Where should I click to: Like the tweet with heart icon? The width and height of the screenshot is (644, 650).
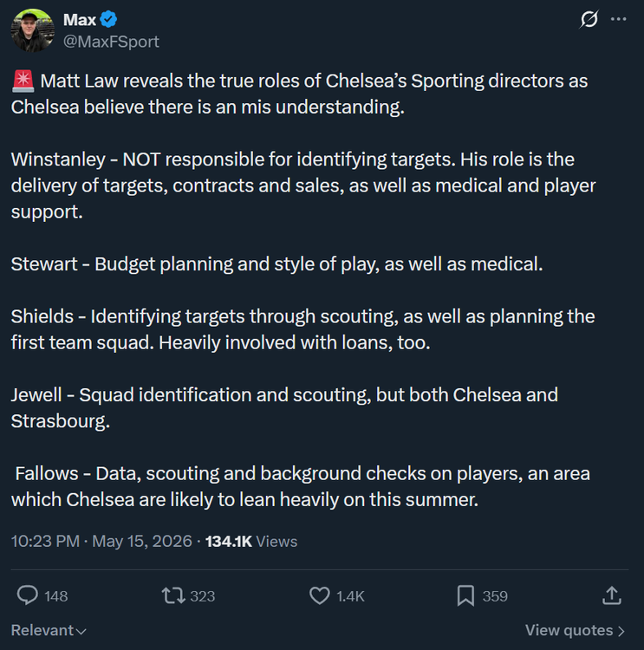click(320, 595)
